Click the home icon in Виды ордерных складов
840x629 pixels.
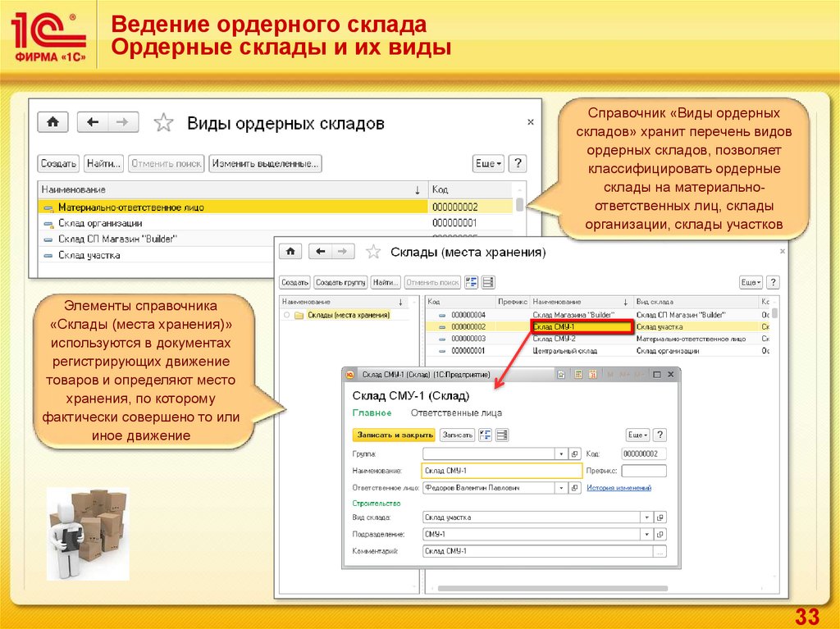tap(53, 122)
